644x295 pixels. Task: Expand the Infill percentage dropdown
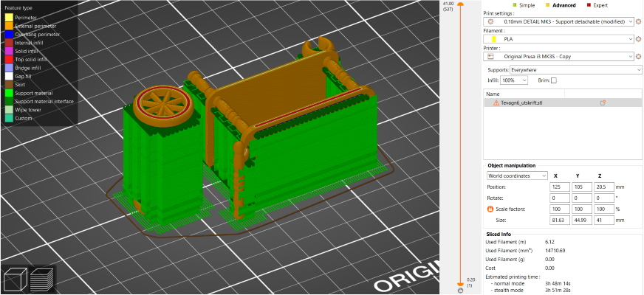click(514, 80)
